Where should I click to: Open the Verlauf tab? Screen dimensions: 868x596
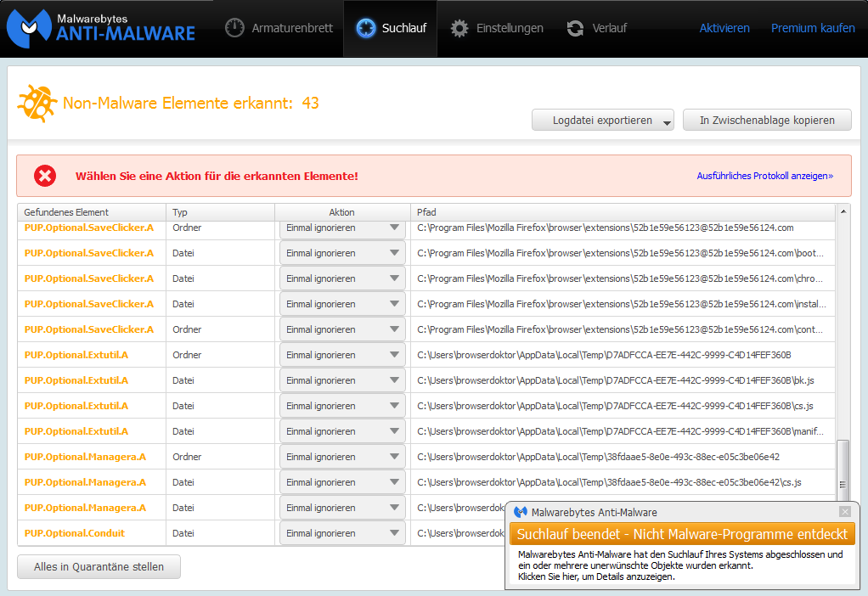[597, 29]
